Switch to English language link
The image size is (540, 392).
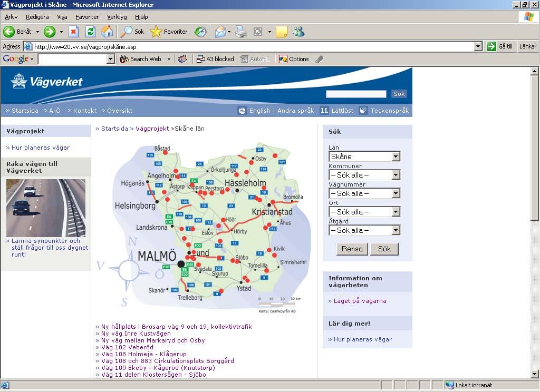(x=259, y=111)
